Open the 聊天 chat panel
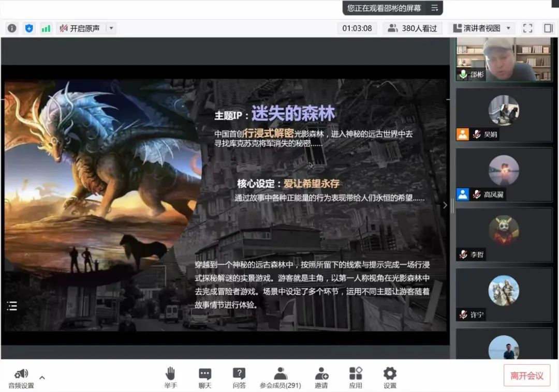 205,378
